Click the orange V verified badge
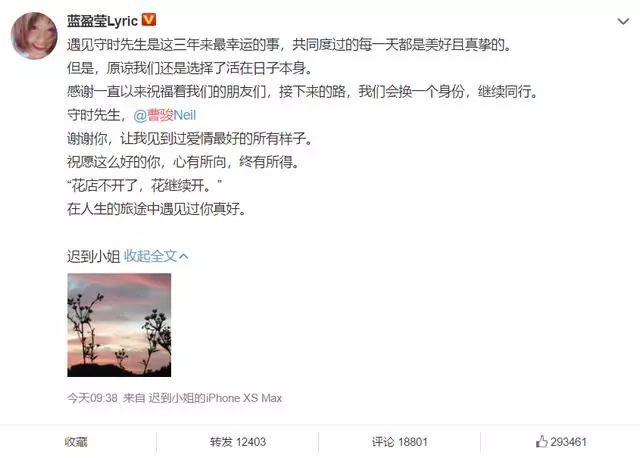 pos(149,20)
